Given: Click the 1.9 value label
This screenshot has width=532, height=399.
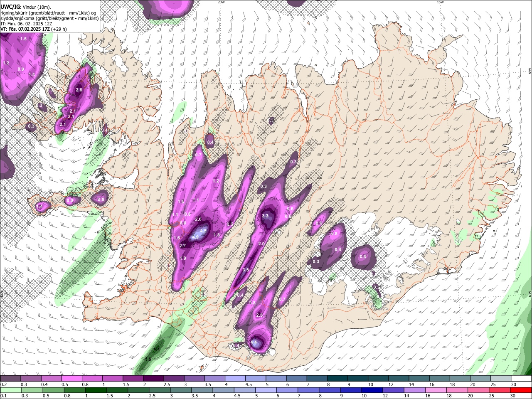Looking at the screenshot, I should pyautogui.click(x=183, y=259).
